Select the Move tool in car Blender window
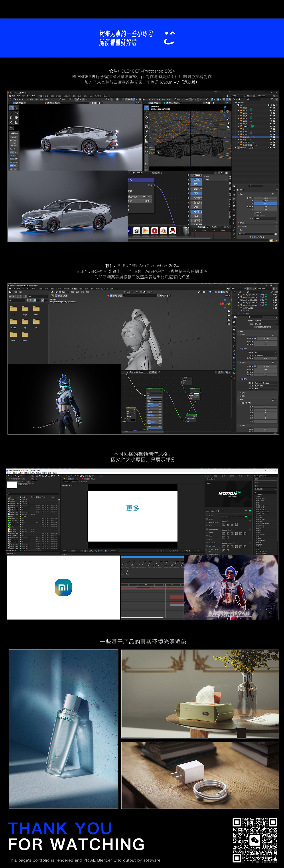284x868 pixels. (11, 113)
